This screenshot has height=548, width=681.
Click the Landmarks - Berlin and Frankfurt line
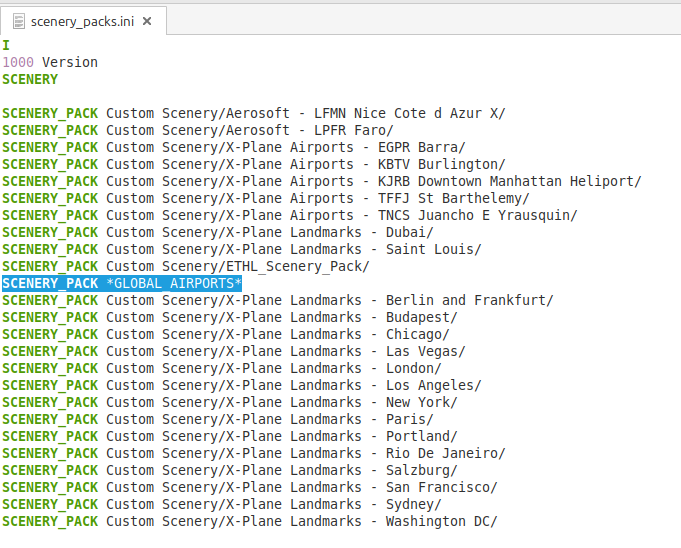pos(330,300)
